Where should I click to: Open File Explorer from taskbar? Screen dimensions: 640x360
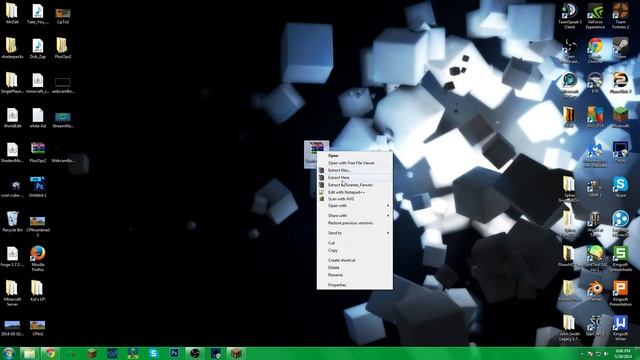pos(29,353)
